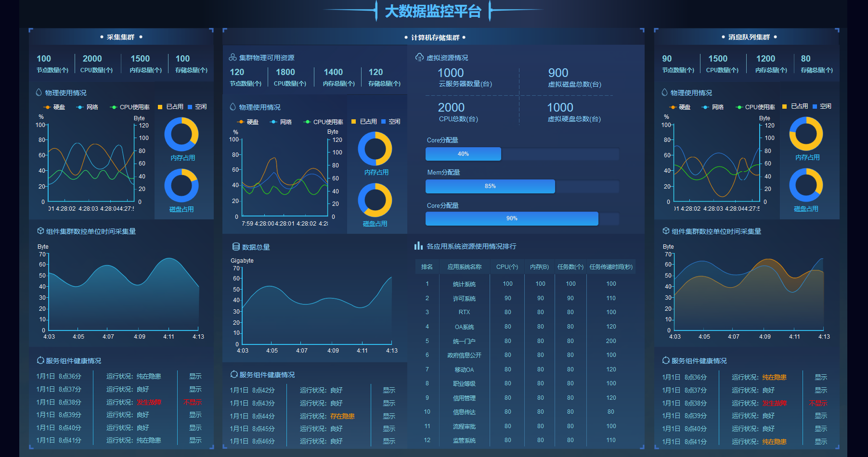Click 显示 for the 8点42分 row
Image resolution: width=868 pixels, height=457 pixels.
[389, 390]
